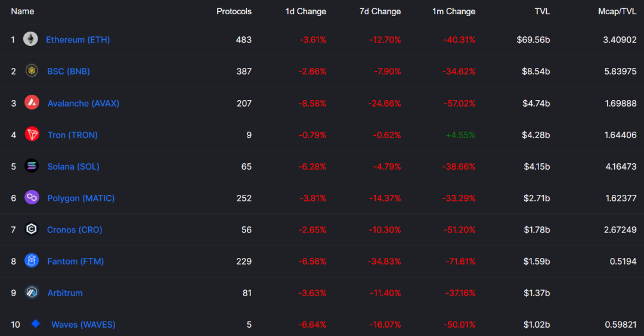Click the Fantom blue logo icon

click(32, 260)
